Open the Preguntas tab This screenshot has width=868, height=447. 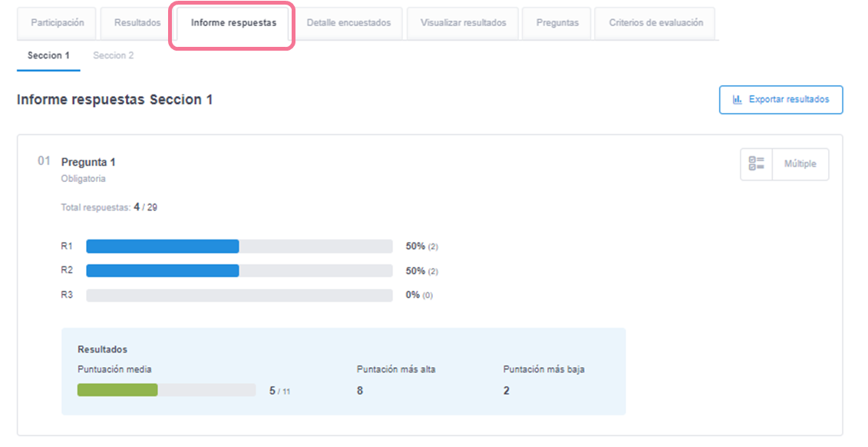coord(557,23)
